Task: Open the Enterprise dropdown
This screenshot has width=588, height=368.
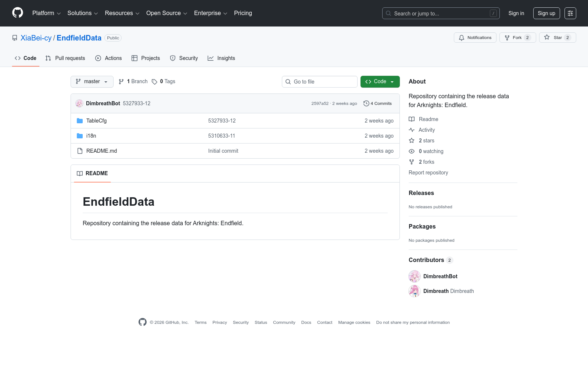Action: (211, 13)
